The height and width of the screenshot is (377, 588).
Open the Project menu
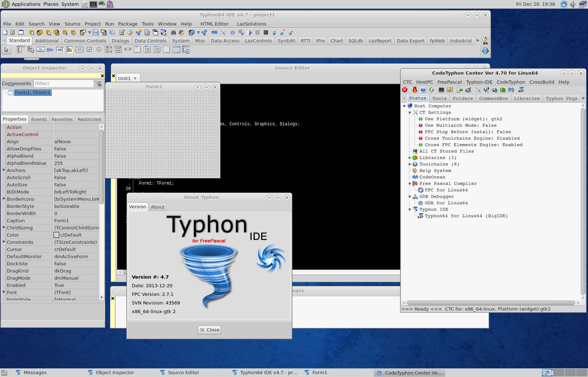tap(93, 24)
